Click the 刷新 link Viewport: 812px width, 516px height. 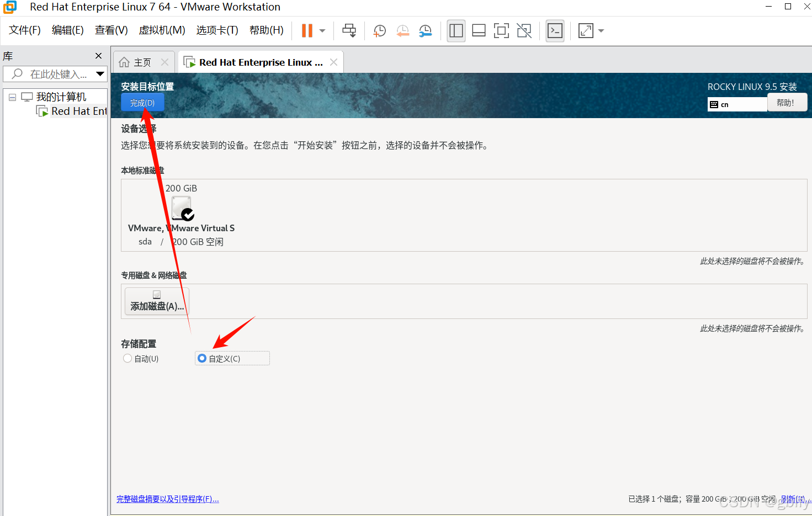coord(795,499)
